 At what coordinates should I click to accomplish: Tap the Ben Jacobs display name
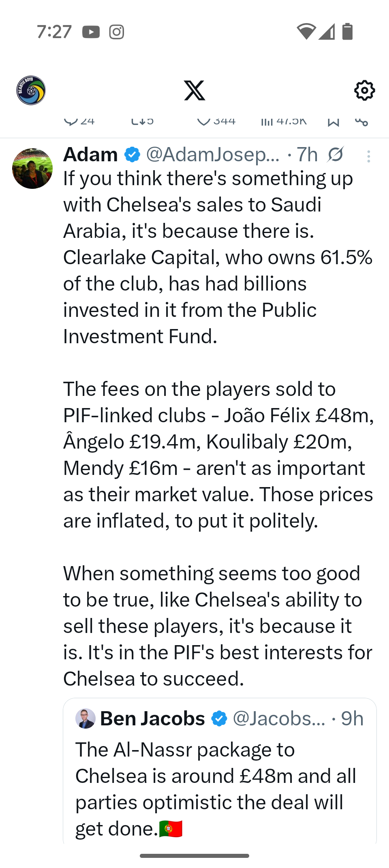point(152,718)
